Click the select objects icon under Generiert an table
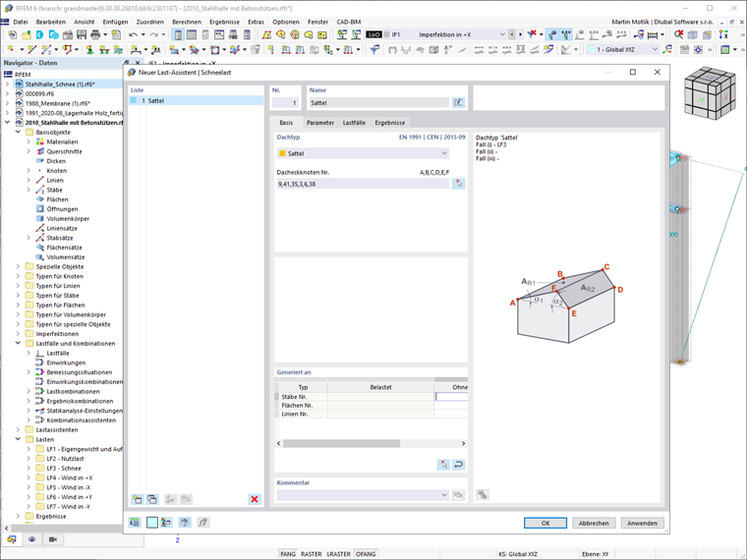Viewport: 747px width, 560px height. pyautogui.click(x=443, y=465)
